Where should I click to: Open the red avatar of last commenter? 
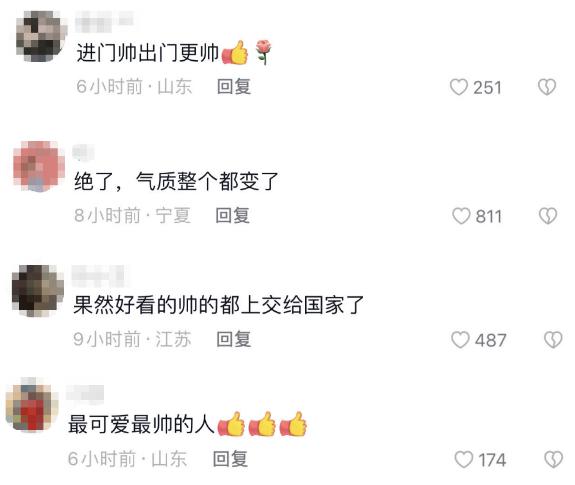pyautogui.click(x=32, y=405)
